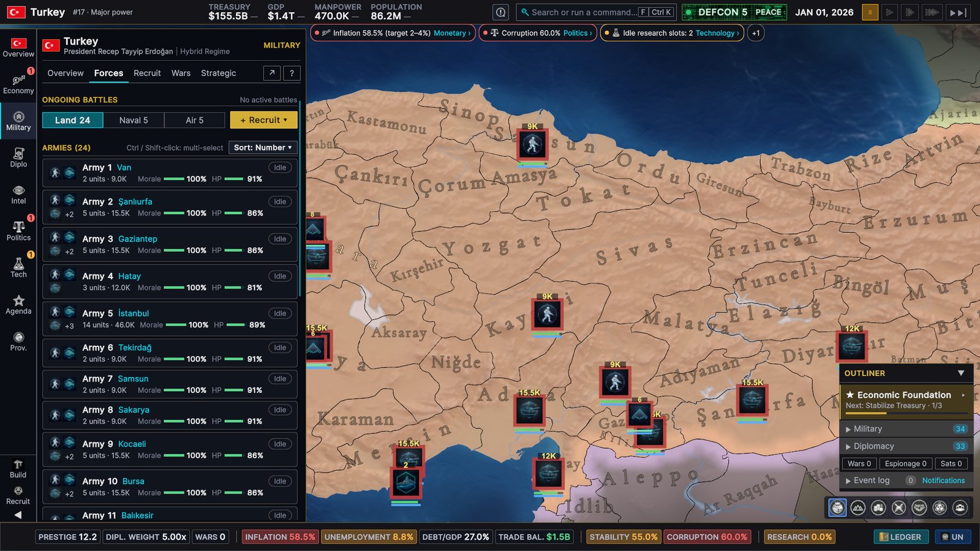Pop out the military panel arrow

click(x=272, y=73)
